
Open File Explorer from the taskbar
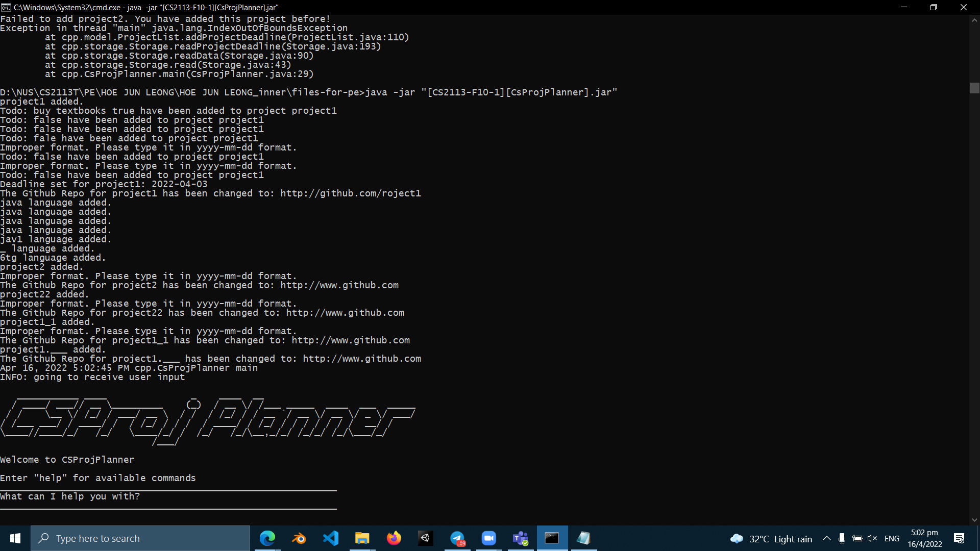(362, 538)
